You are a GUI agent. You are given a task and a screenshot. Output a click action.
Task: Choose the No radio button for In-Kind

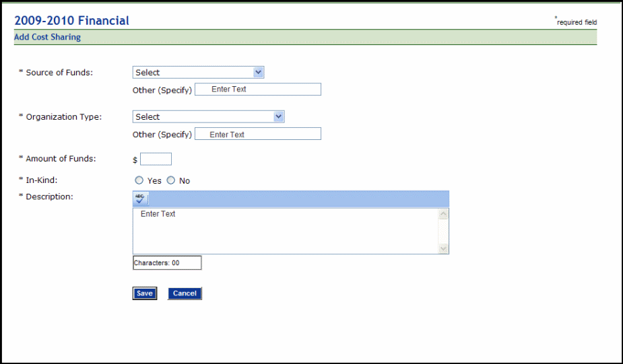click(171, 180)
